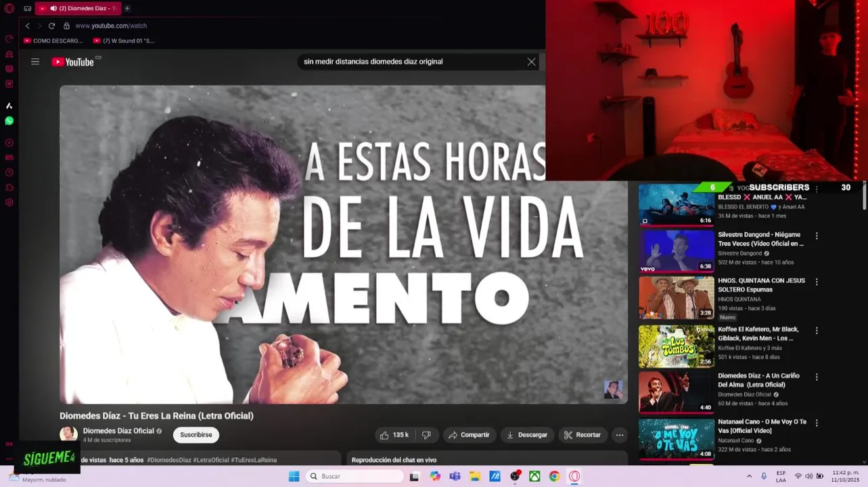The width and height of the screenshot is (868, 487).
Task: Open options for Silvestre Dangond Niégame video
Action: pos(817,236)
